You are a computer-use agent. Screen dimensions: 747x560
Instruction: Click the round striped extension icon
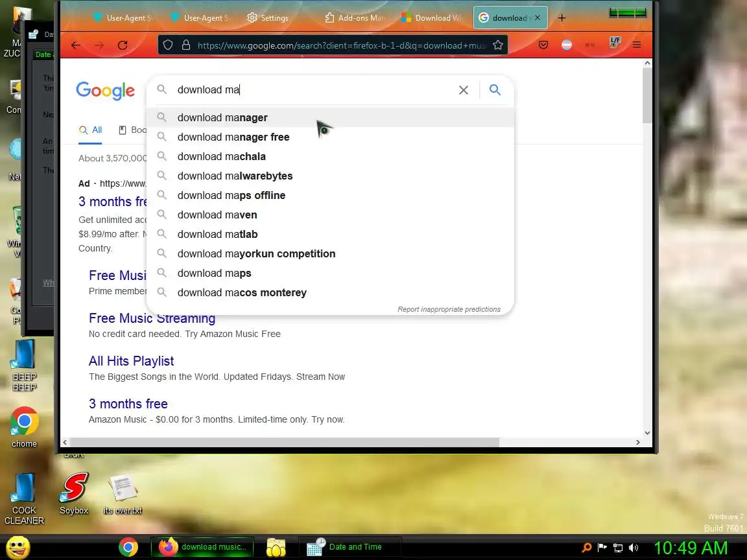pos(567,45)
